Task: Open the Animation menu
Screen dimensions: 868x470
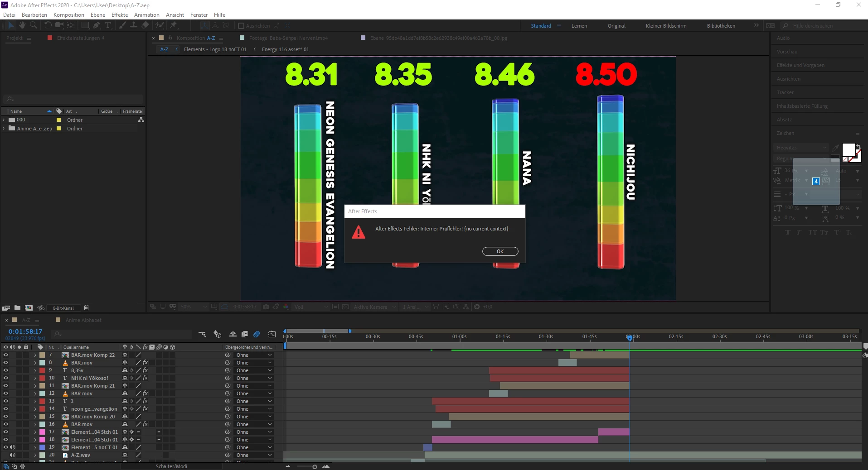Action: click(146, 15)
